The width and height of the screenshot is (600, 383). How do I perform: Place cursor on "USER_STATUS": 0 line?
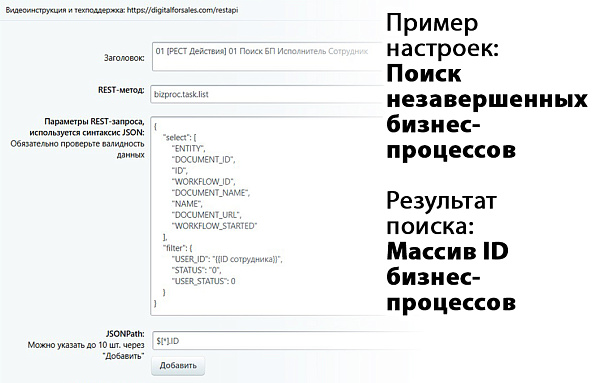click(x=204, y=281)
